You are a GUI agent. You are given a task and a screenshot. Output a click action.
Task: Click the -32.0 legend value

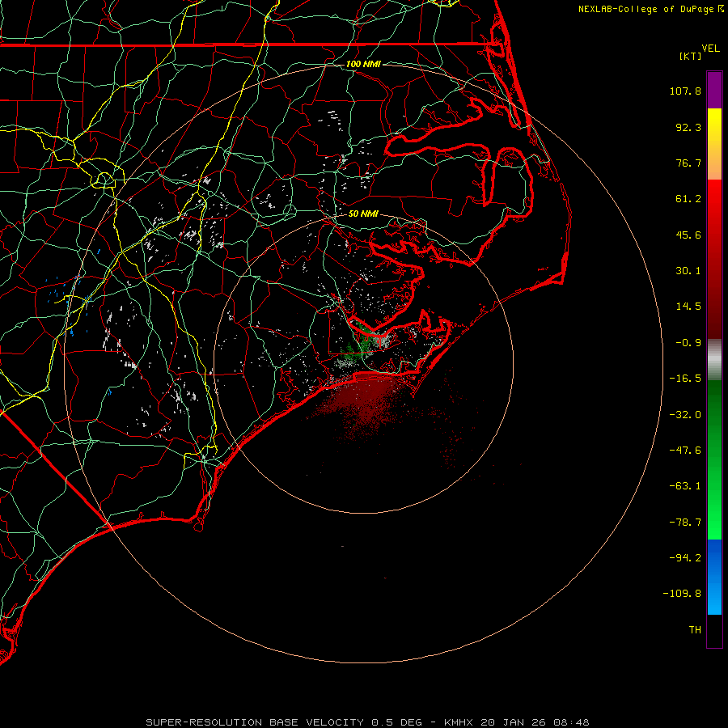(x=685, y=415)
